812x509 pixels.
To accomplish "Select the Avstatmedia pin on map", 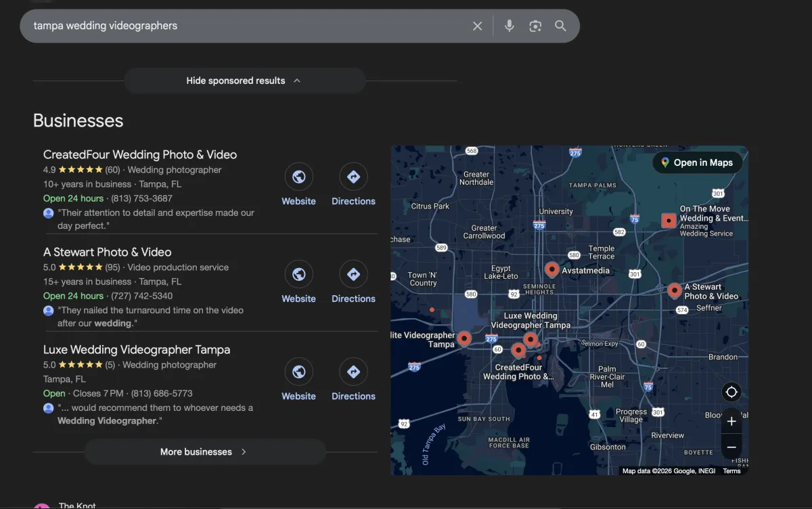I will (551, 269).
